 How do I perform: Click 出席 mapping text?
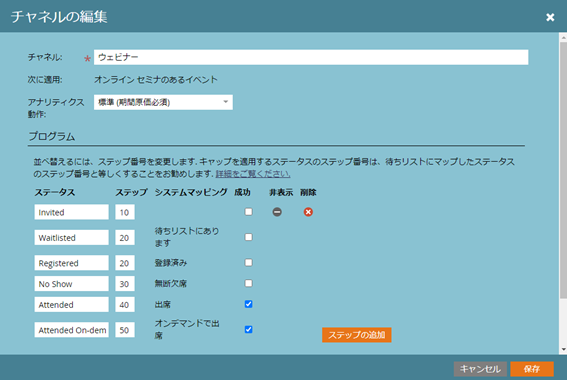pos(163,304)
